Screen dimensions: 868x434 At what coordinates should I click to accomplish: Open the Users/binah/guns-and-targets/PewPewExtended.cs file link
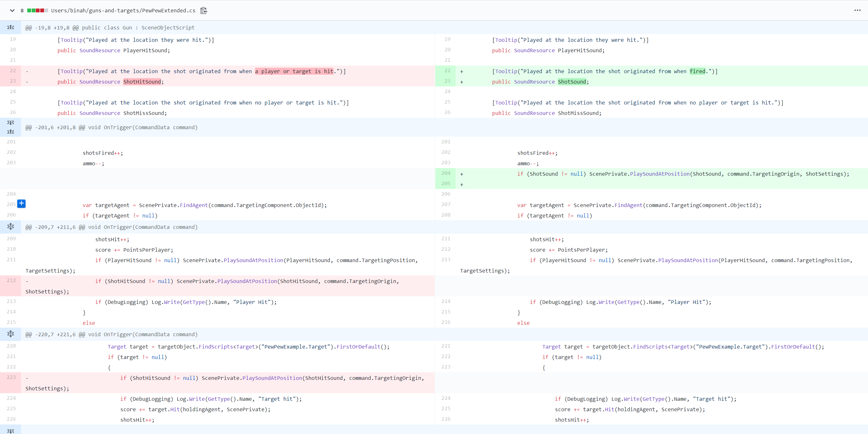tap(123, 10)
